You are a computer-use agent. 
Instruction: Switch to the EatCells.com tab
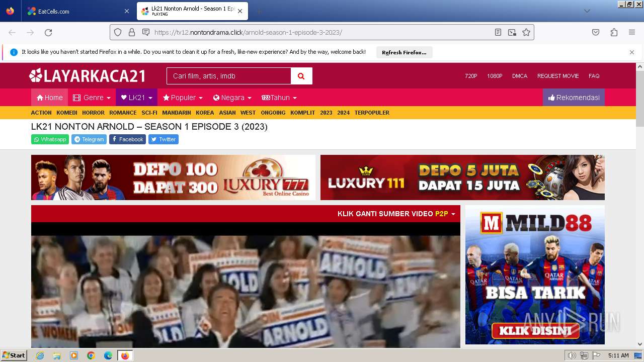(77, 11)
